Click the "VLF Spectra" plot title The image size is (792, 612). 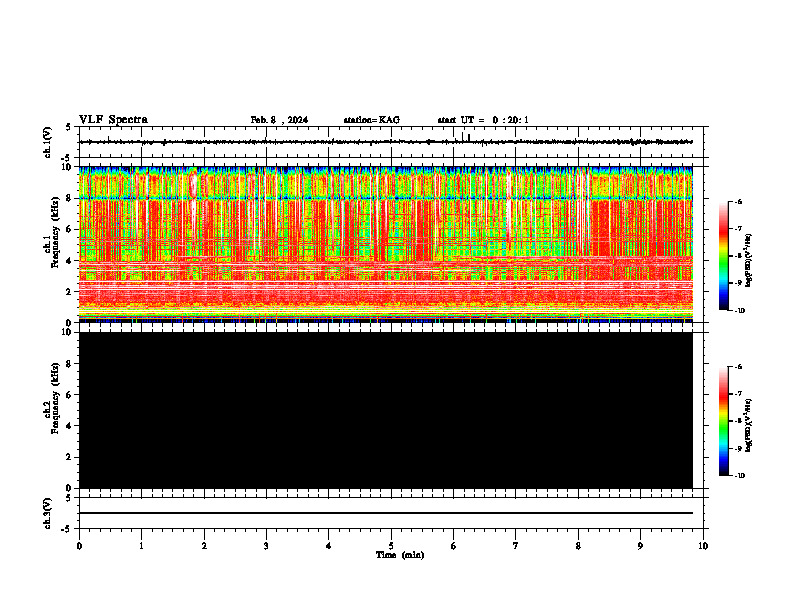(113, 120)
